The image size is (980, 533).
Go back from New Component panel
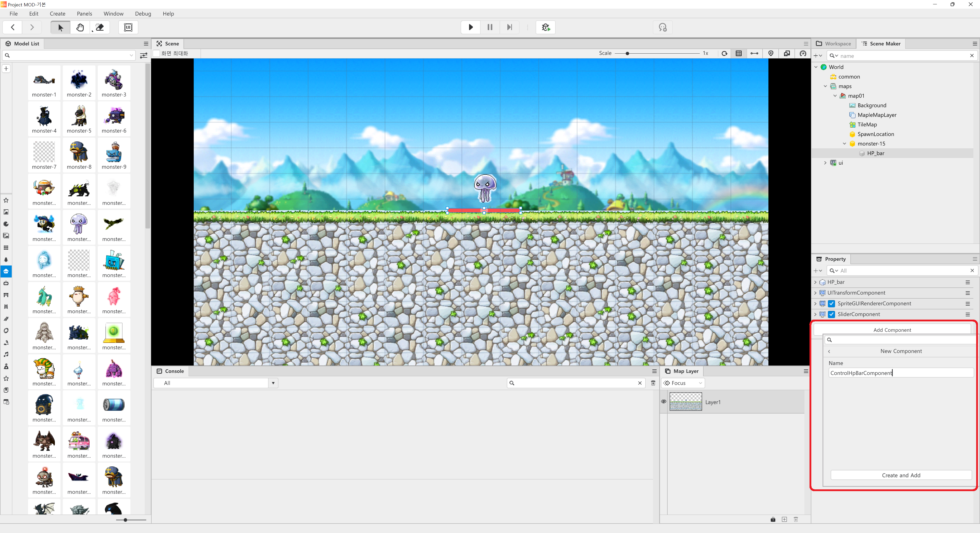[829, 351]
